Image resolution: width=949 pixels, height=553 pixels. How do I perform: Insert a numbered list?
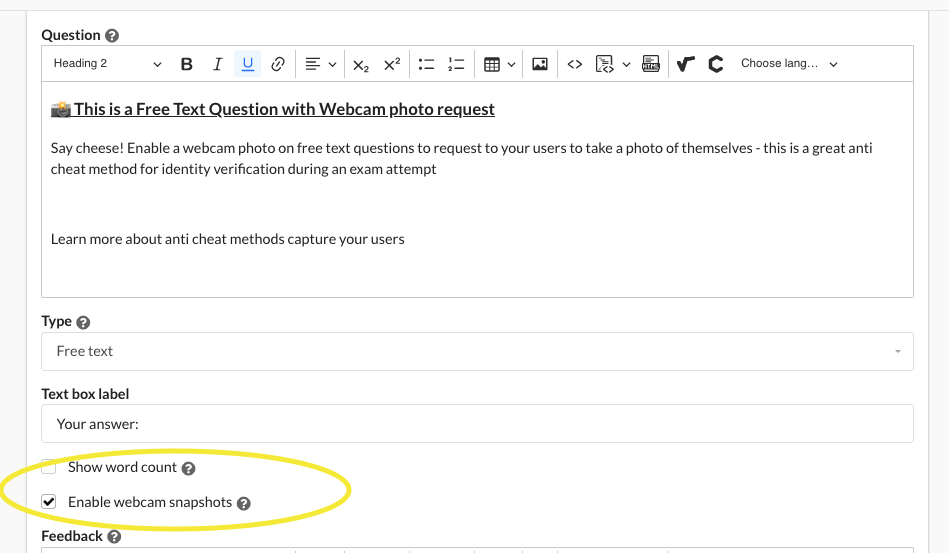coord(456,64)
